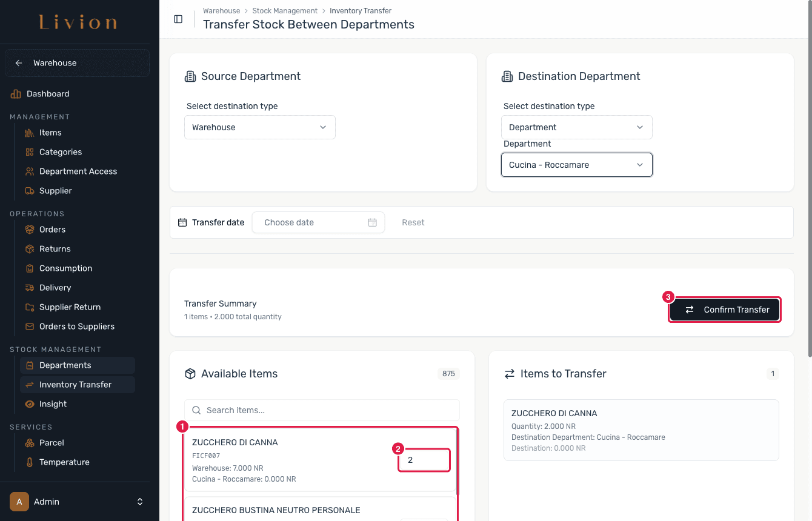Click the Supplier Return folder icon

tap(29, 307)
